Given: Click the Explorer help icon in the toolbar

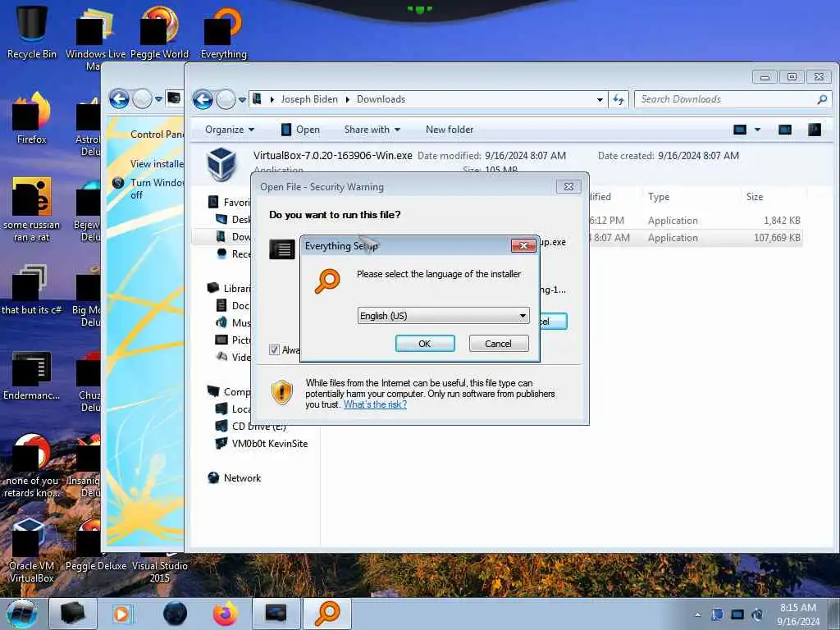Looking at the screenshot, I should pos(815,130).
